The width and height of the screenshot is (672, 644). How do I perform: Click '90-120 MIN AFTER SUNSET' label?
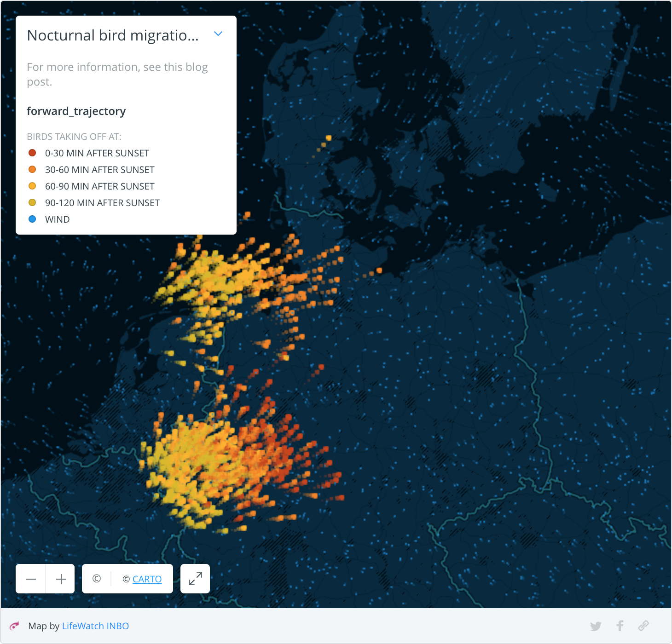click(102, 203)
